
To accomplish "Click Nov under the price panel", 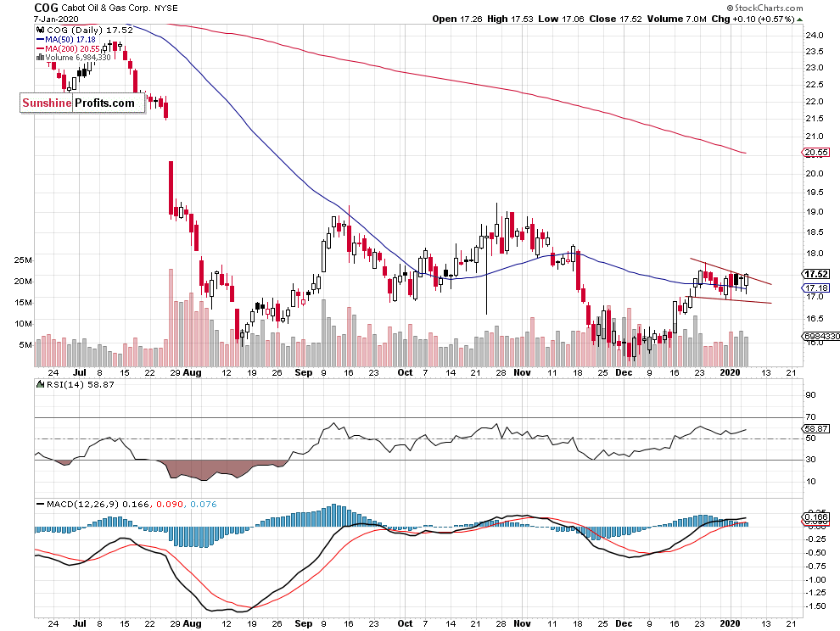I will point(522,373).
